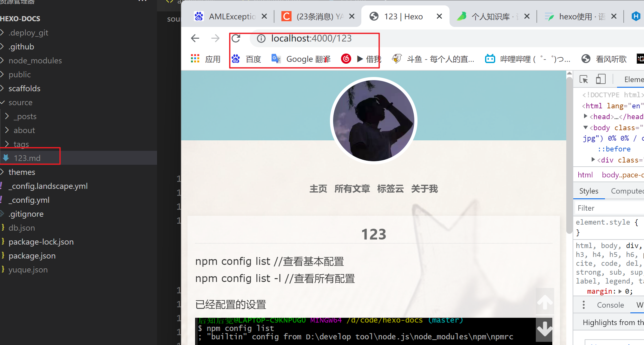Image resolution: width=644 pixels, height=345 pixels.
Task: Focus the Styles Filter input
Action: [609, 208]
